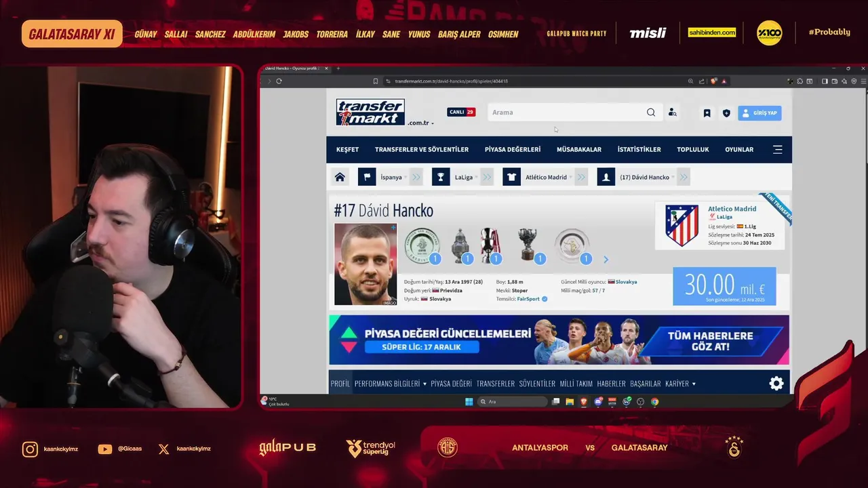Click the Atletico Madrid club crest
Viewport: 868px width, 488px height.
682,226
